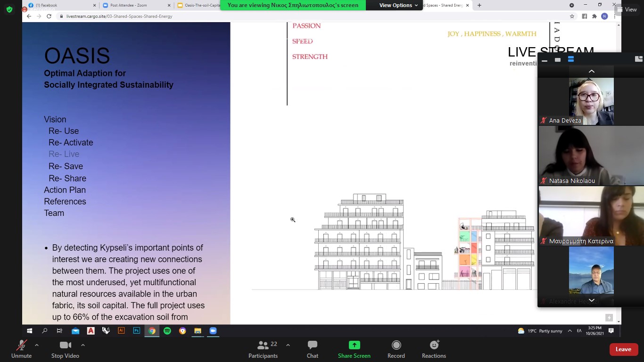Click the LIVE STREAM site title
This screenshot has height=362, width=644.
[551, 52]
